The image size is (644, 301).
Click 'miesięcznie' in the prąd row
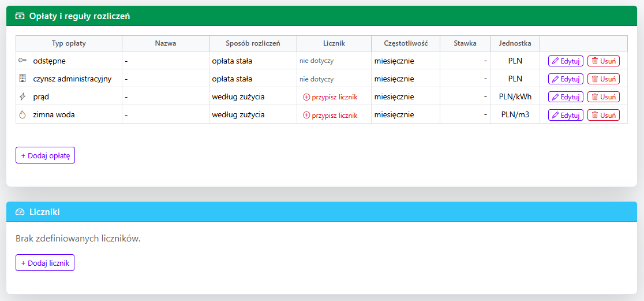coord(394,97)
